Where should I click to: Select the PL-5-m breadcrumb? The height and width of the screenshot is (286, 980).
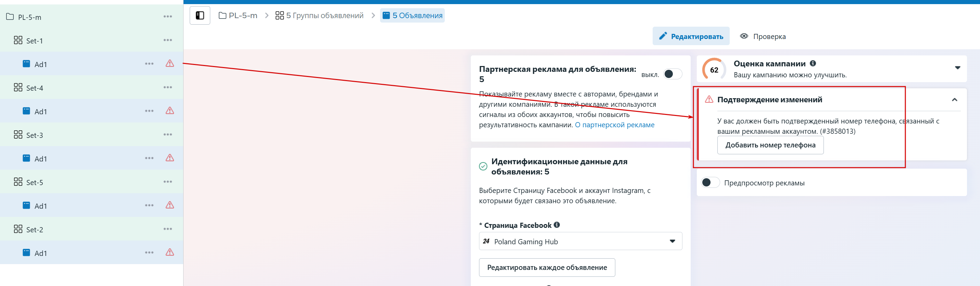(x=238, y=16)
